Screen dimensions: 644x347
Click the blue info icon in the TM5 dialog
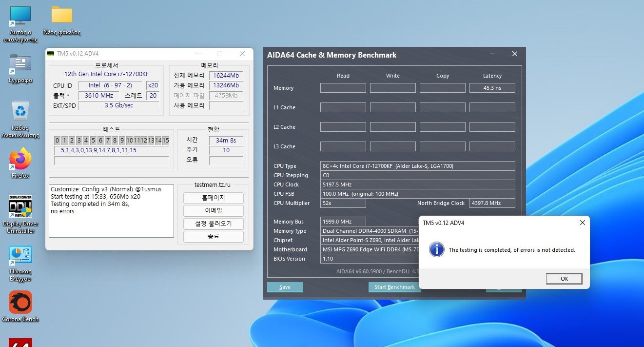[x=436, y=249]
